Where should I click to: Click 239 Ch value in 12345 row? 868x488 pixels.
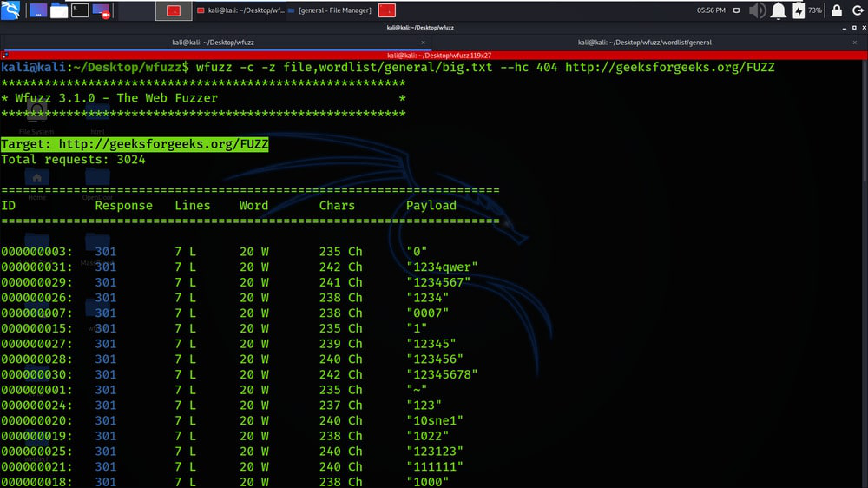click(340, 344)
